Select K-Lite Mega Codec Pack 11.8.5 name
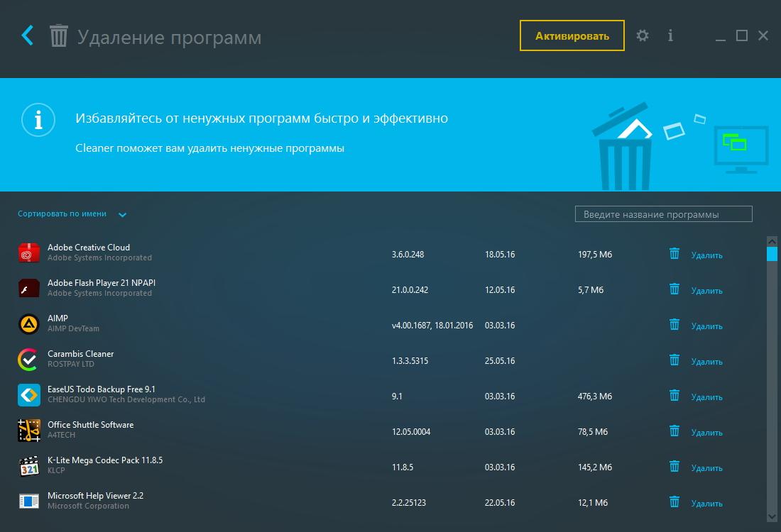Viewport: 781px width, 532px height. pyautogui.click(x=105, y=460)
